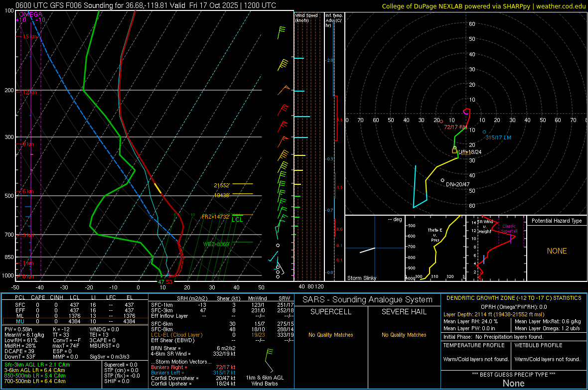Select the SFC parcel row
The image size is (588, 390).
[x=74, y=305]
